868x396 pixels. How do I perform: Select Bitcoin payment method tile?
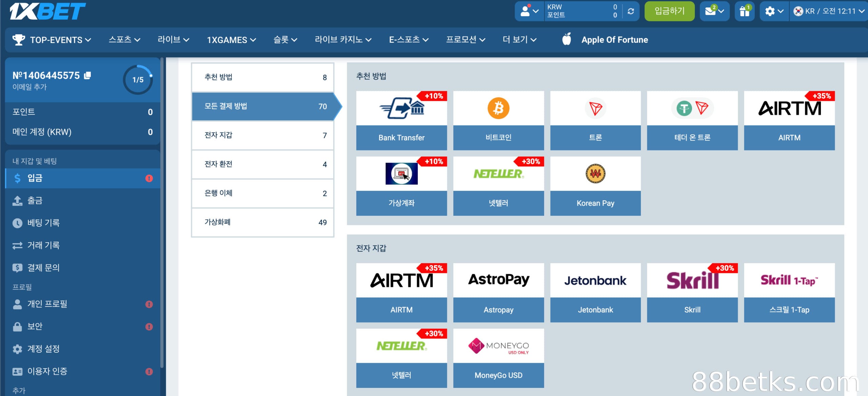[498, 120]
